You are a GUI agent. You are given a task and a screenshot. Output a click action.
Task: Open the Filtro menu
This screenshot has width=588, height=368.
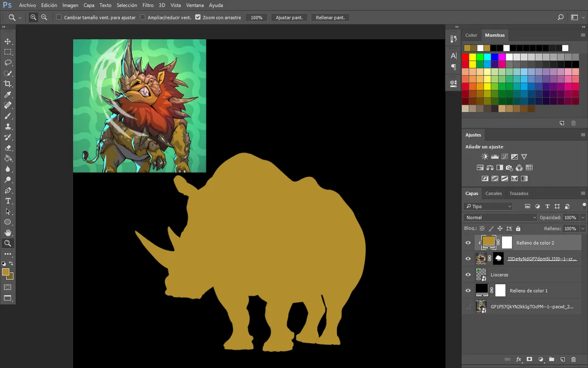point(148,5)
